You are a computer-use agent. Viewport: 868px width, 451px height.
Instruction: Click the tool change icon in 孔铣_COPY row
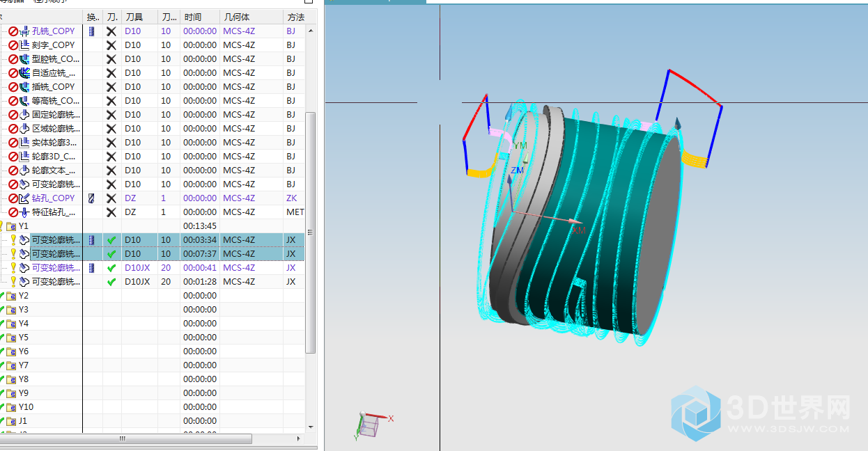(91, 31)
